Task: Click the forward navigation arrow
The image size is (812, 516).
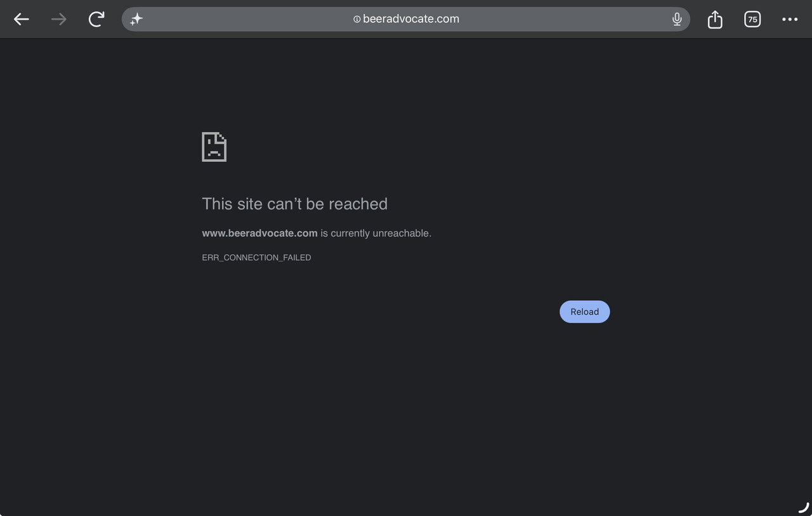Action: (59, 19)
